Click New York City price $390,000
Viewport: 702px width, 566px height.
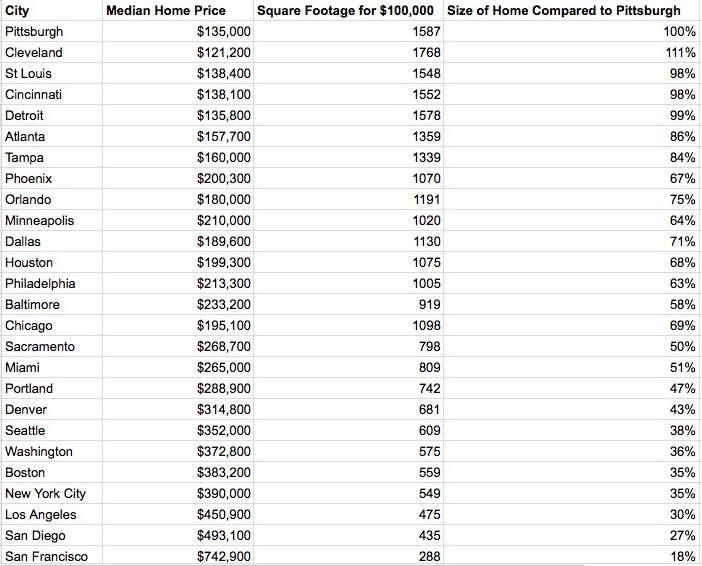(x=178, y=493)
